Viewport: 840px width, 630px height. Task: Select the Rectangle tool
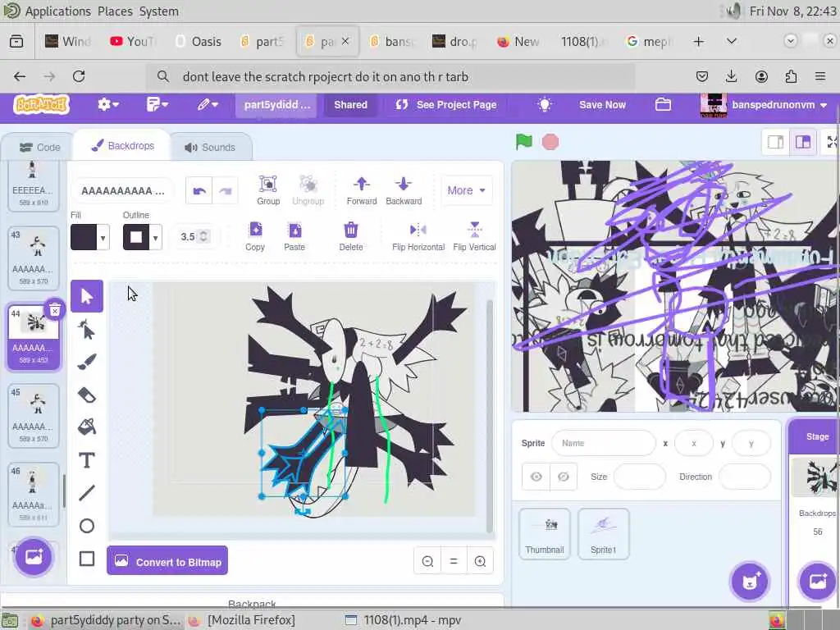87,559
